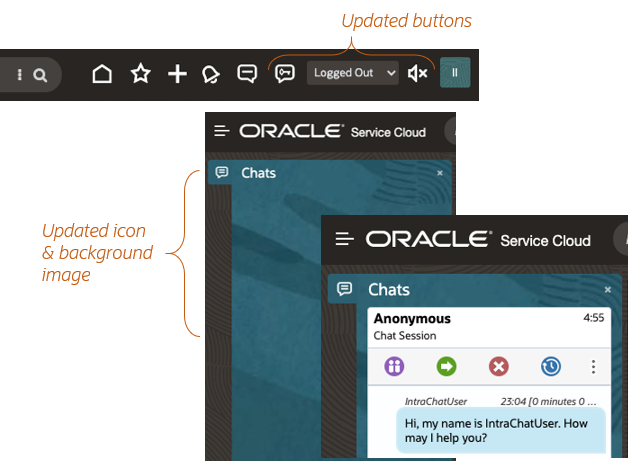Click the 4:55 chat timer
This screenshot has height=461, width=631.
tap(594, 318)
